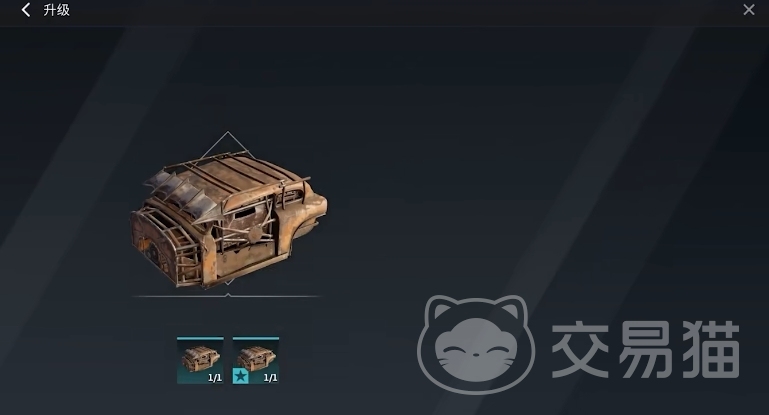769x415 pixels.
Task: Click the 交易猫 watermark text
Action: [646, 349]
